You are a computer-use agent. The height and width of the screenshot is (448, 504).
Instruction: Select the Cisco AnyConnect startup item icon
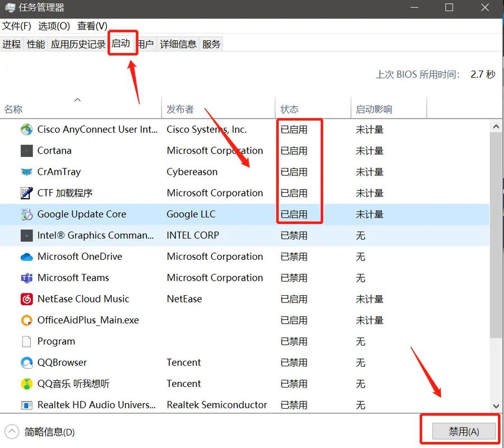pos(26,129)
